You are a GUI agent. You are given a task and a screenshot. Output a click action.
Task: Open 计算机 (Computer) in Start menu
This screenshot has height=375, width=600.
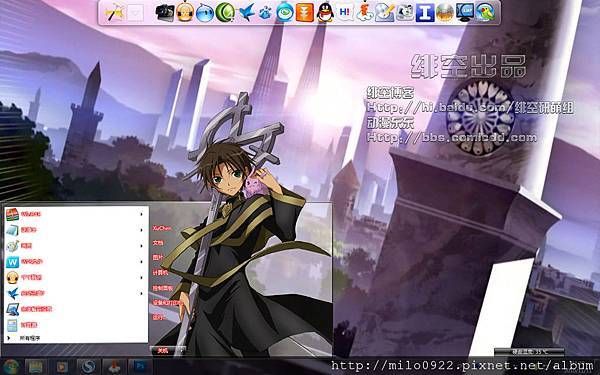point(160,272)
